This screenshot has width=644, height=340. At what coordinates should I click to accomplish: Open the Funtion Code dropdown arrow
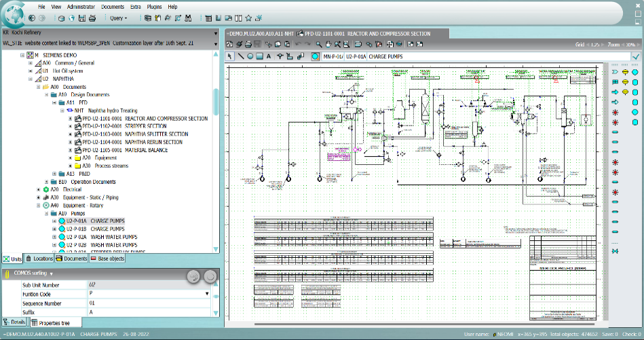coord(206,294)
